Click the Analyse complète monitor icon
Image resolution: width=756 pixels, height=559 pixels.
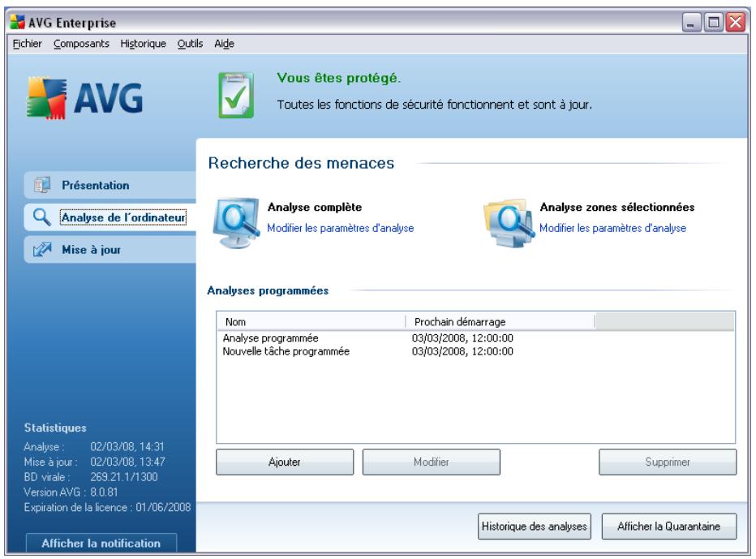coord(236,221)
